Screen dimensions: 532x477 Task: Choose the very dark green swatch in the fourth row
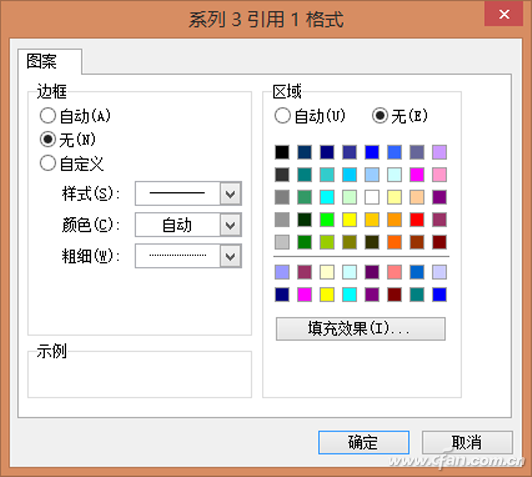[305, 220]
